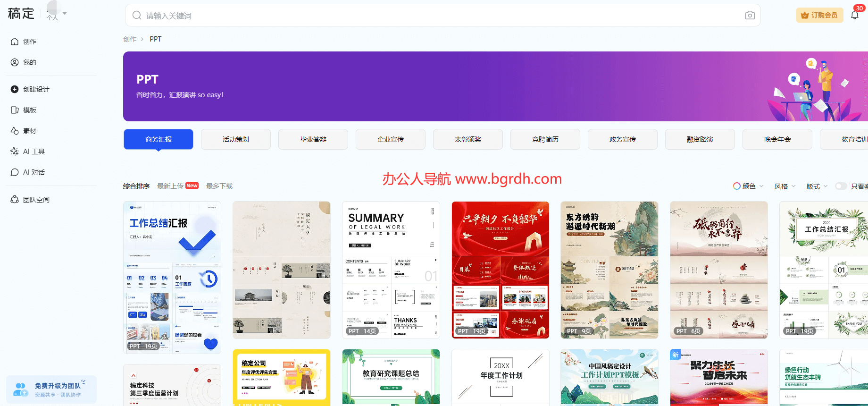
Task: Click the 颜色 color circle icon
Action: point(736,186)
